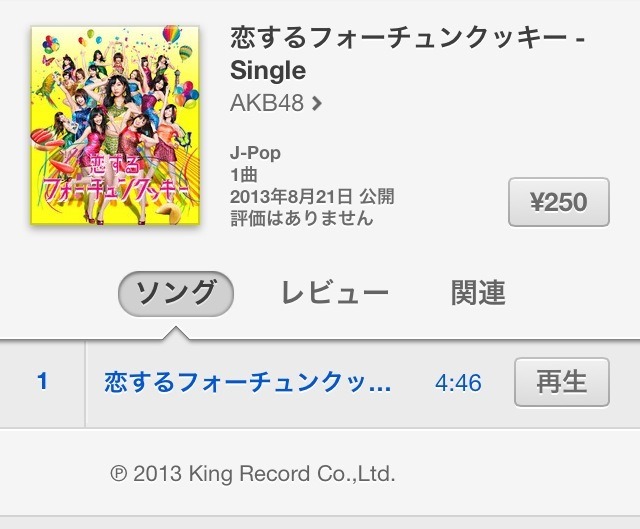
Task: Click the J-Pop genre label
Action: point(256,153)
